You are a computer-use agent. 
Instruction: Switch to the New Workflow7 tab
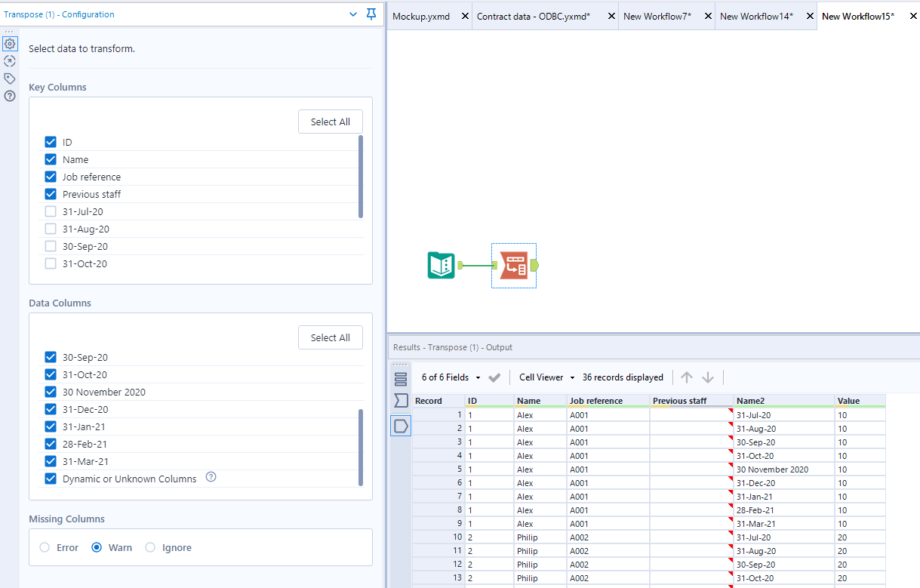pyautogui.click(x=656, y=15)
